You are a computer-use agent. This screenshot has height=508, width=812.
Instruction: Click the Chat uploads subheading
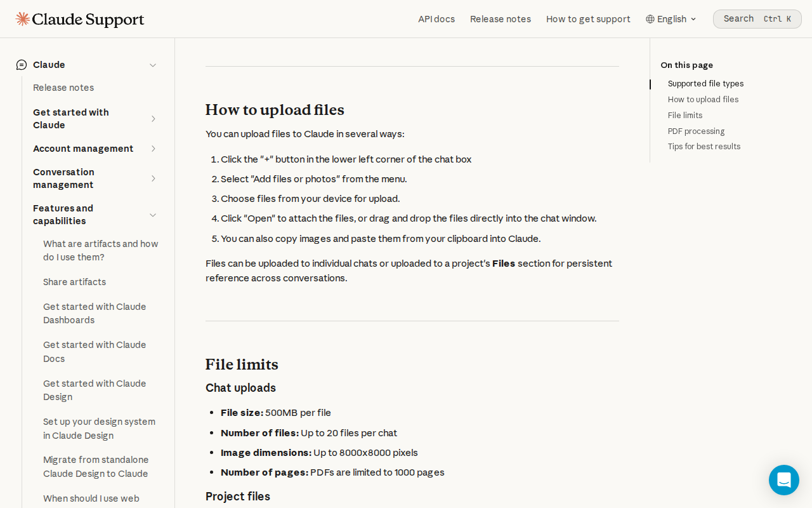(240, 388)
